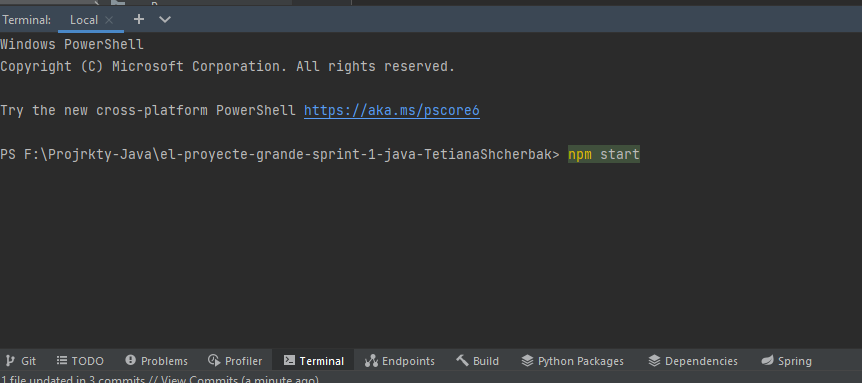Viewport: 862px width, 383px height.
Task: Click the highlighted npm command text
Action: pyautogui.click(x=580, y=154)
